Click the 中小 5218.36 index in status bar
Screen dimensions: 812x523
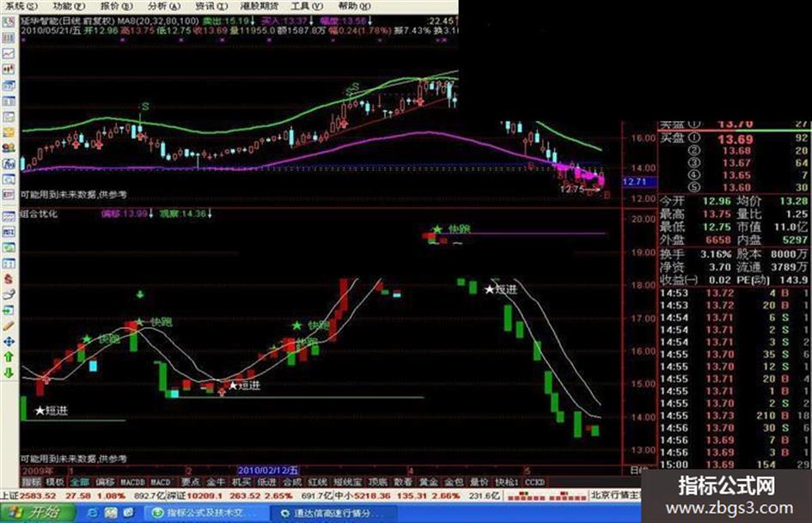tap(363, 496)
